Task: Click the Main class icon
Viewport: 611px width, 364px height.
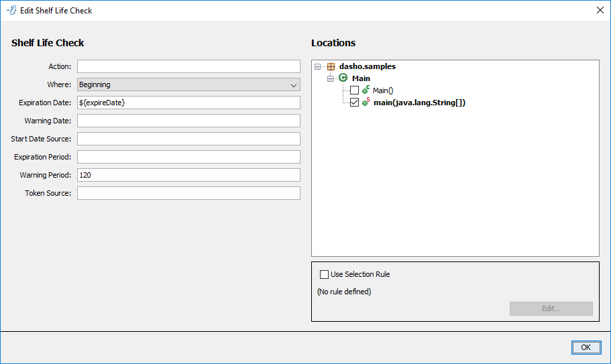Action: tap(343, 78)
